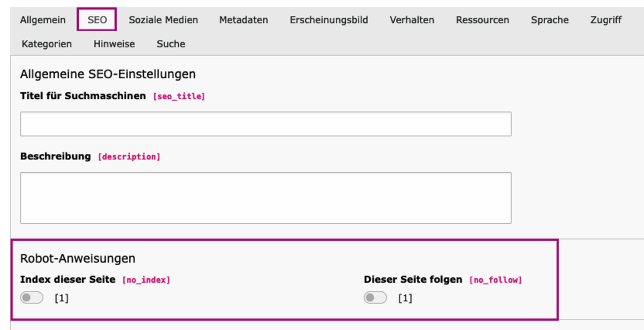
Task: Switch to the Verhalten tab
Action: click(x=412, y=20)
